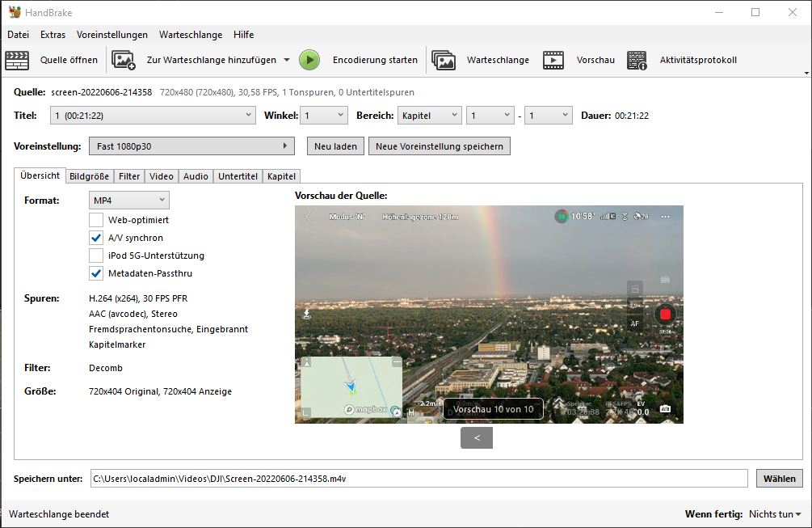Open the Warteschlange menu
The width and height of the screenshot is (812, 528).
coord(191,35)
